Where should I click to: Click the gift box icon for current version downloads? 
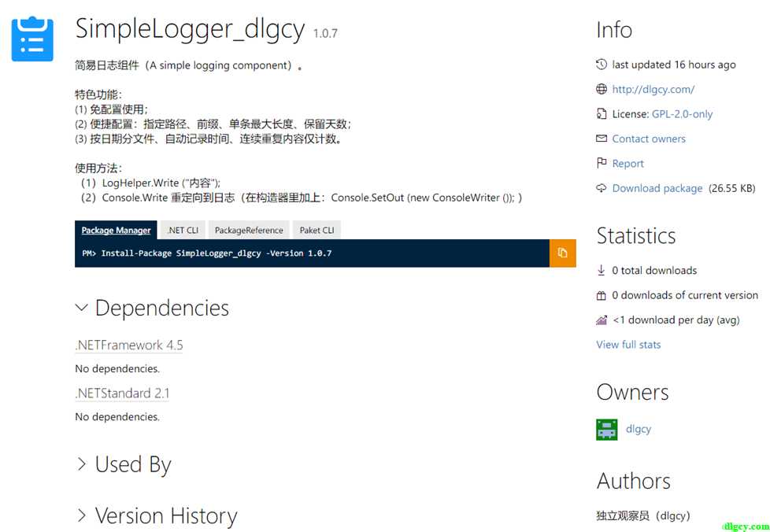click(601, 295)
